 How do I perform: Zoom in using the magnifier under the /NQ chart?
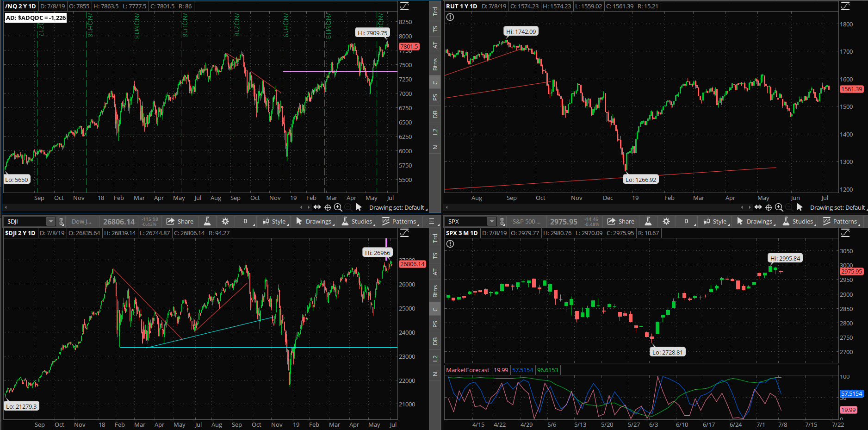point(338,207)
